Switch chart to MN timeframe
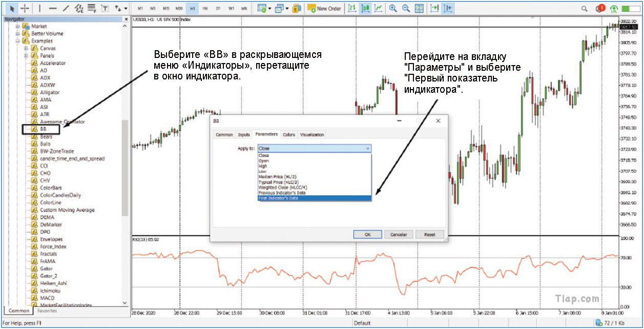Viewport: 644px width, 329px height. tap(244, 9)
